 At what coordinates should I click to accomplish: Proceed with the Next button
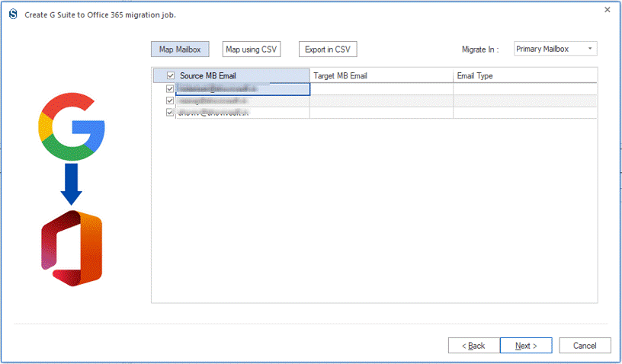526,346
